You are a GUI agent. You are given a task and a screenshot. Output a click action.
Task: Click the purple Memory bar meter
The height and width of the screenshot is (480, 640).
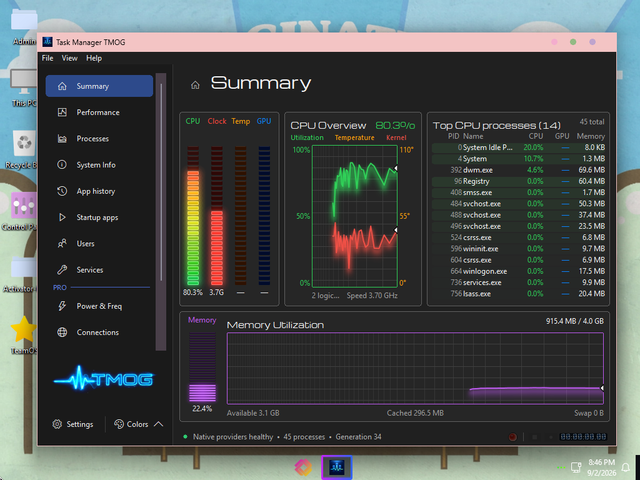202,367
